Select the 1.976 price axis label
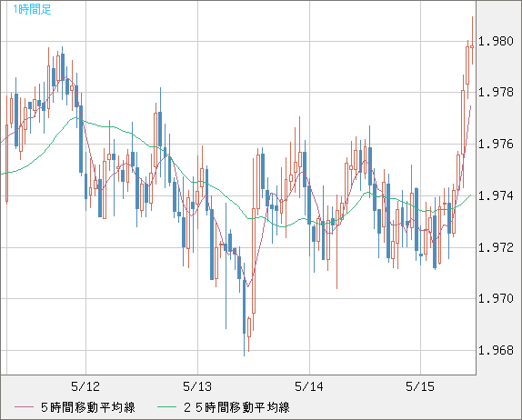The height and width of the screenshot is (420, 522). click(496, 145)
